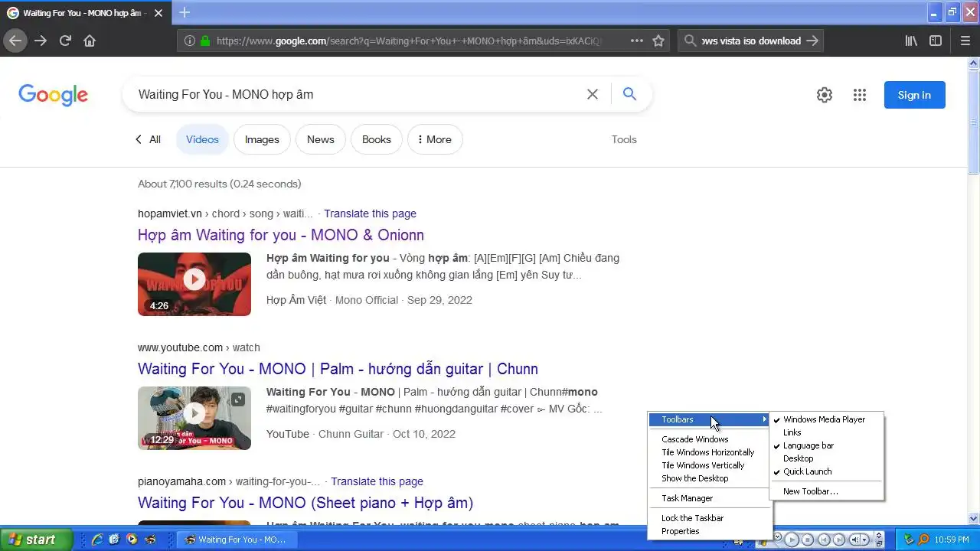Open the browser home page
The height and width of the screenshot is (551, 980).
click(90, 41)
